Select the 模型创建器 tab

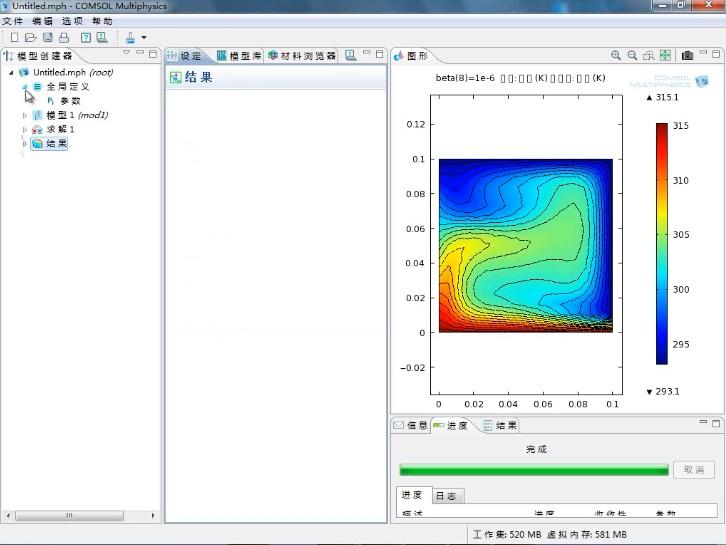pyautogui.click(x=39, y=56)
